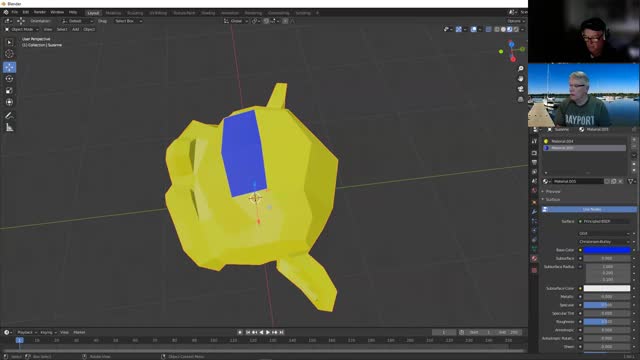Open the World properties tab icon
This screenshot has width=640, height=360.
pyautogui.click(x=534, y=191)
